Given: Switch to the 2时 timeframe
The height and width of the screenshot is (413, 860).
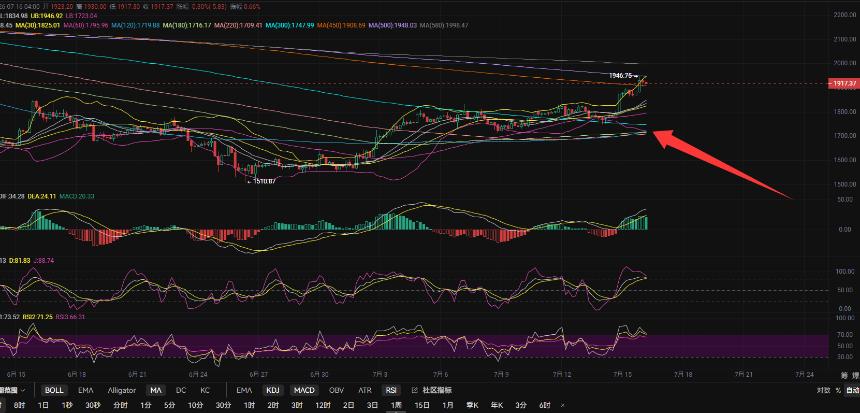Looking at the screenshot, I should point(273,405).
